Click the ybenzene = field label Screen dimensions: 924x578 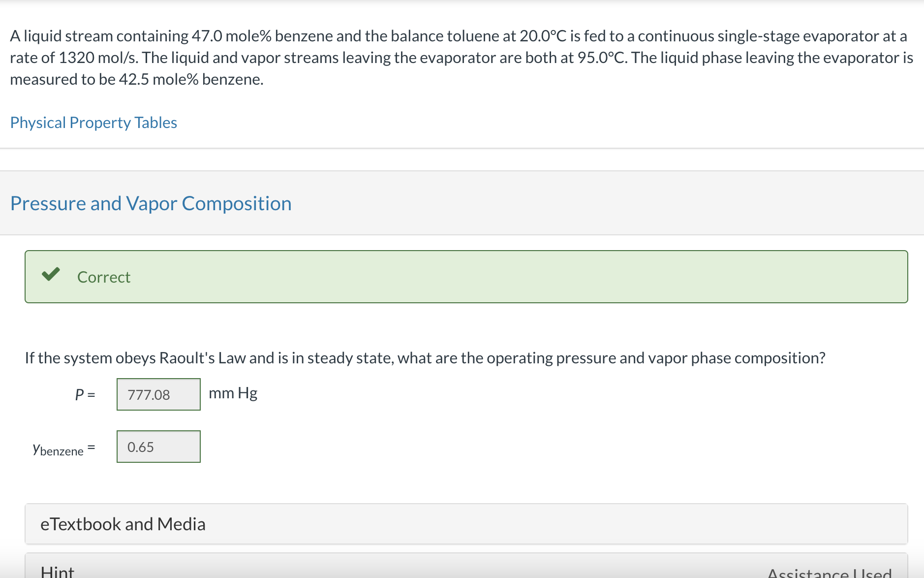[63, 448]
